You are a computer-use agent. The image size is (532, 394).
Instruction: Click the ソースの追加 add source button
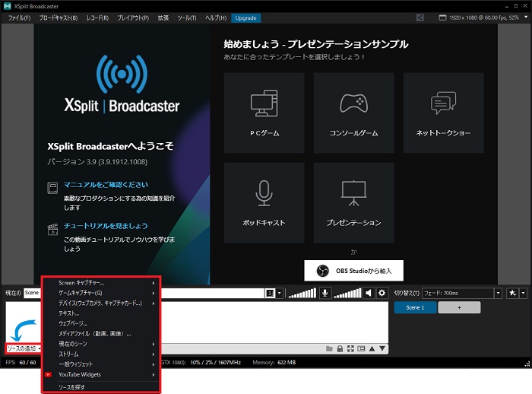pos(24,349)
